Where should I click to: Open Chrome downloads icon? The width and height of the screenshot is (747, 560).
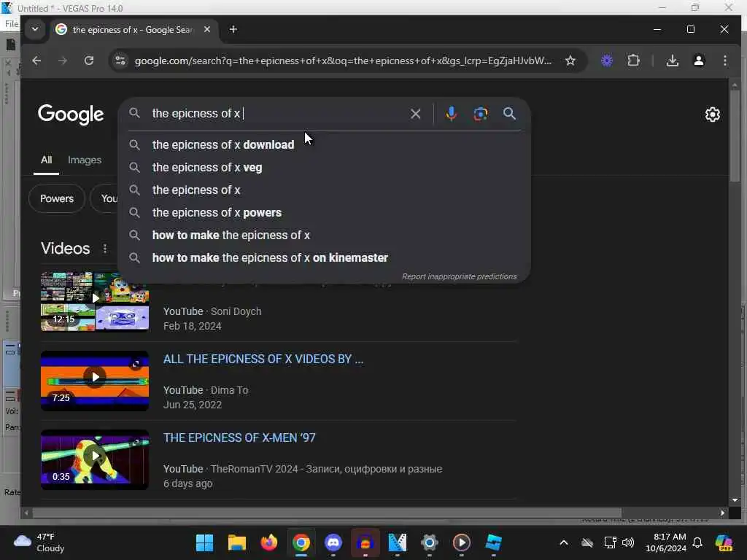pyautogui.click(x=672, y=61)
